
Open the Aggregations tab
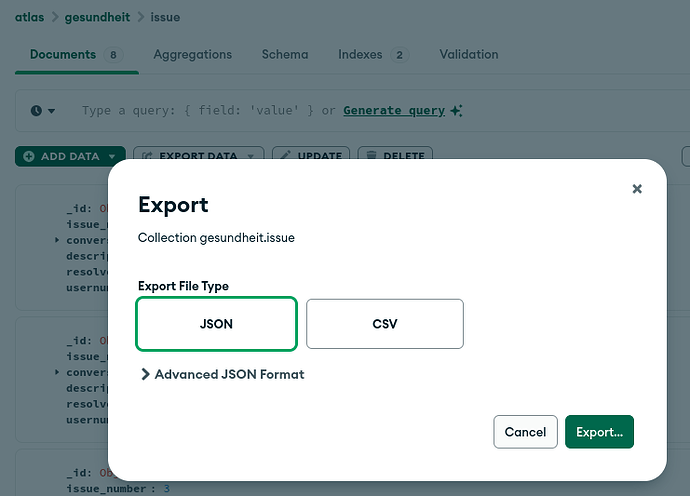192,54
